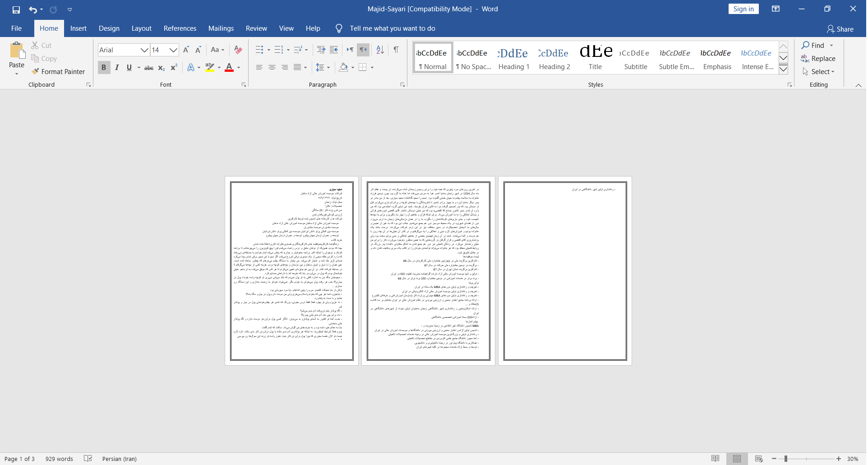The height and width of the screenshot is (465, 868).
Task: Toggle Bold formatting
Action: pyautogui.click(x=104, y=67)
